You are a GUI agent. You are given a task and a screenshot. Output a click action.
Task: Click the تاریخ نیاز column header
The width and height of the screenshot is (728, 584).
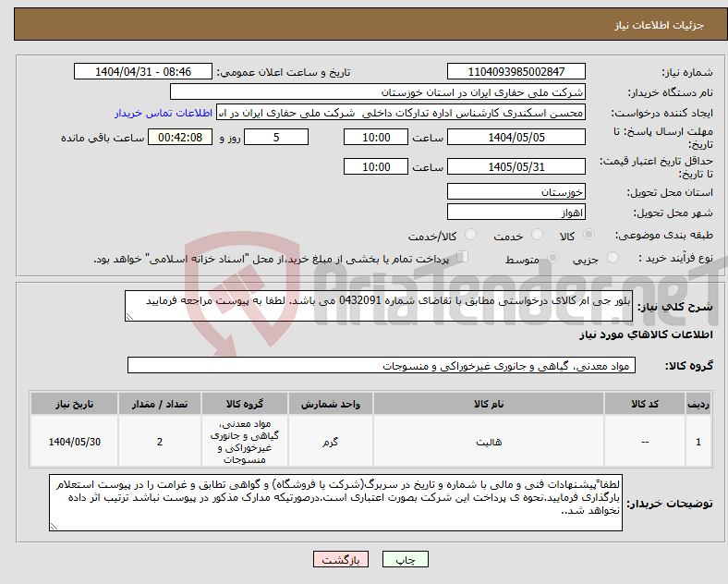tap(74, 404)
